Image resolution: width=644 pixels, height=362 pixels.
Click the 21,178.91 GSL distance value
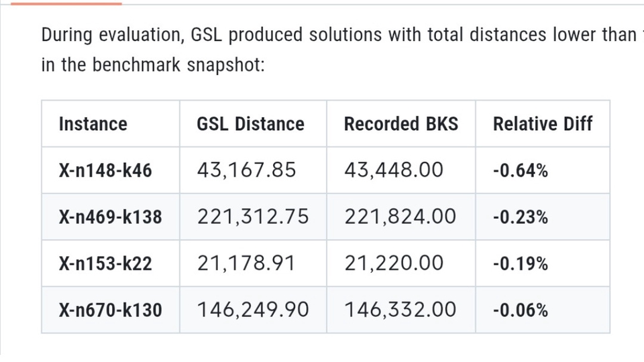pyautogui.click(x=246, y=263)
